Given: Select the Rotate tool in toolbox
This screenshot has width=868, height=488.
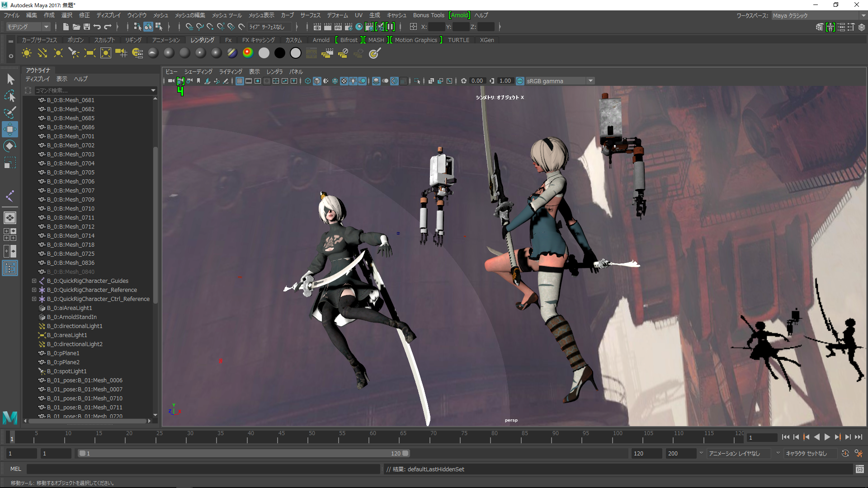Looking at the screenshot, I should pyautogui.click(x=9, y=146).
